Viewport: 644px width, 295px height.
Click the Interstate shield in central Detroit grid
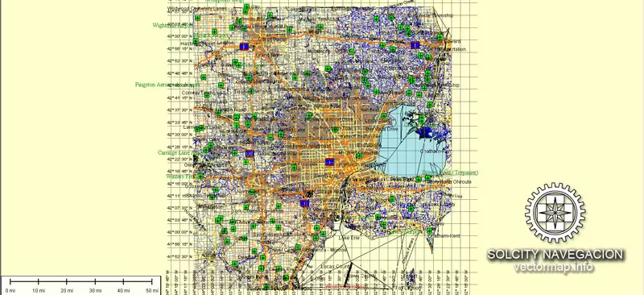329,162
